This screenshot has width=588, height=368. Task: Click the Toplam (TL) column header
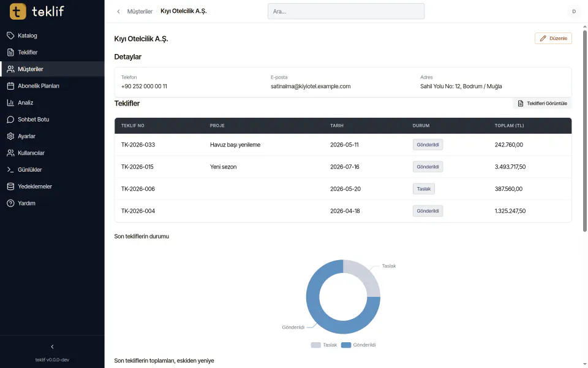click(509, 126)
